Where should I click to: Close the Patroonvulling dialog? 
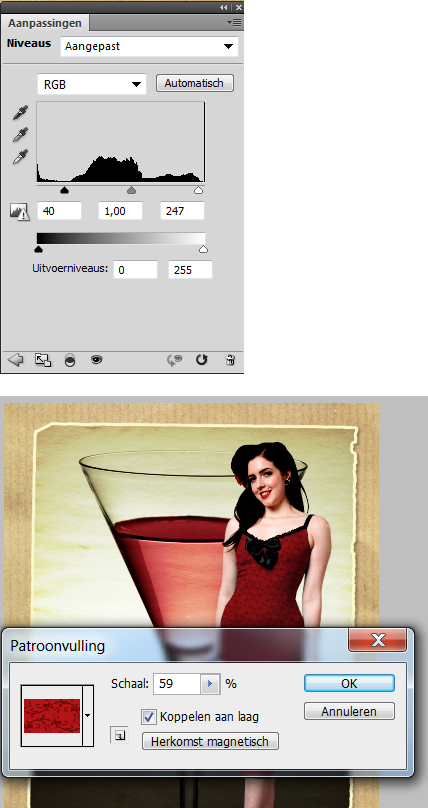point(378,640)
